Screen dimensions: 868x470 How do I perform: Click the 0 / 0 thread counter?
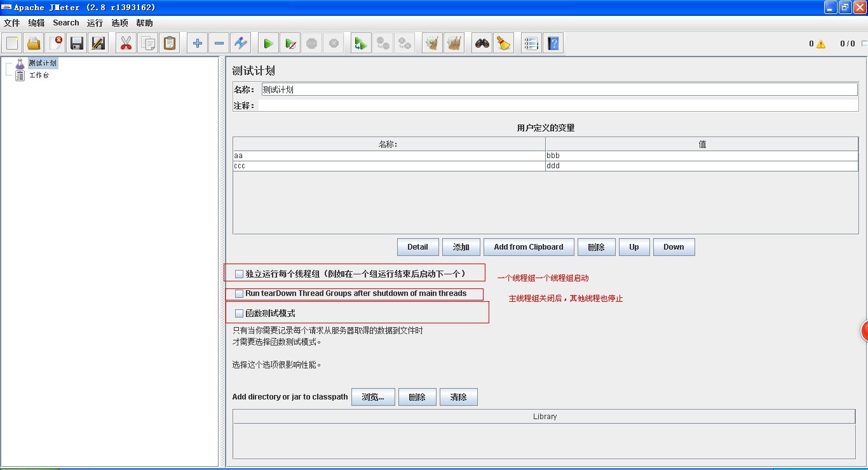[x=848, y=44]
